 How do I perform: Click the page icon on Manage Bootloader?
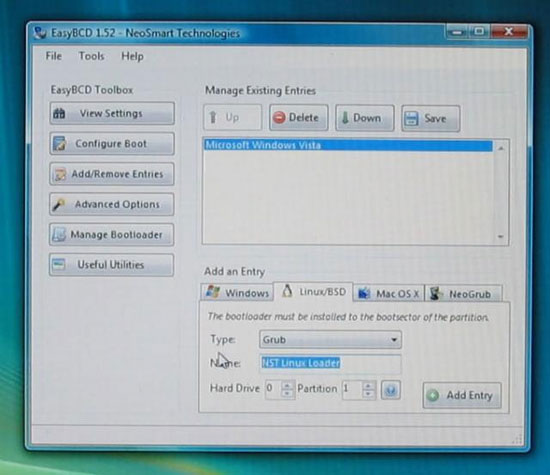[59, 234]
